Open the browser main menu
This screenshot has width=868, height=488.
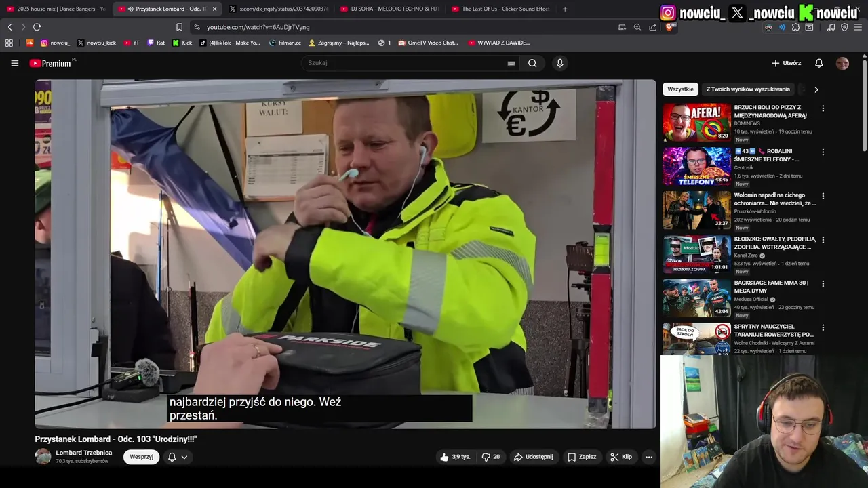tap(858, 27)
